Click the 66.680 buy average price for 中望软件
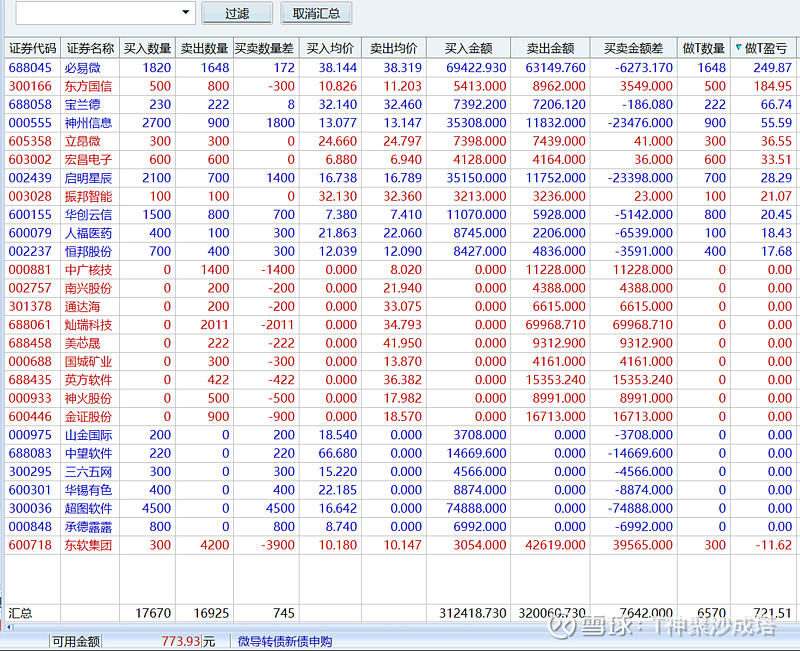Image resolution: width=800 pixels, height=651 pixels. [337, 454]
